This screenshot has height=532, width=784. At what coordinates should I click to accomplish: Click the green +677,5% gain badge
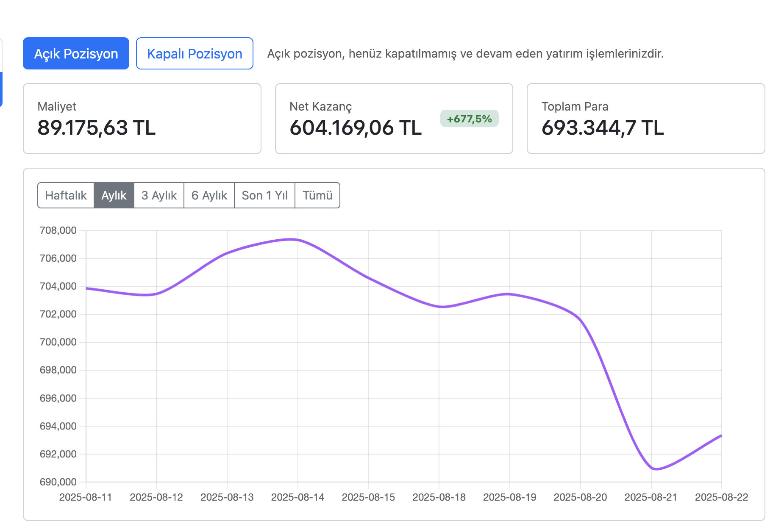(x=469, y=119)
